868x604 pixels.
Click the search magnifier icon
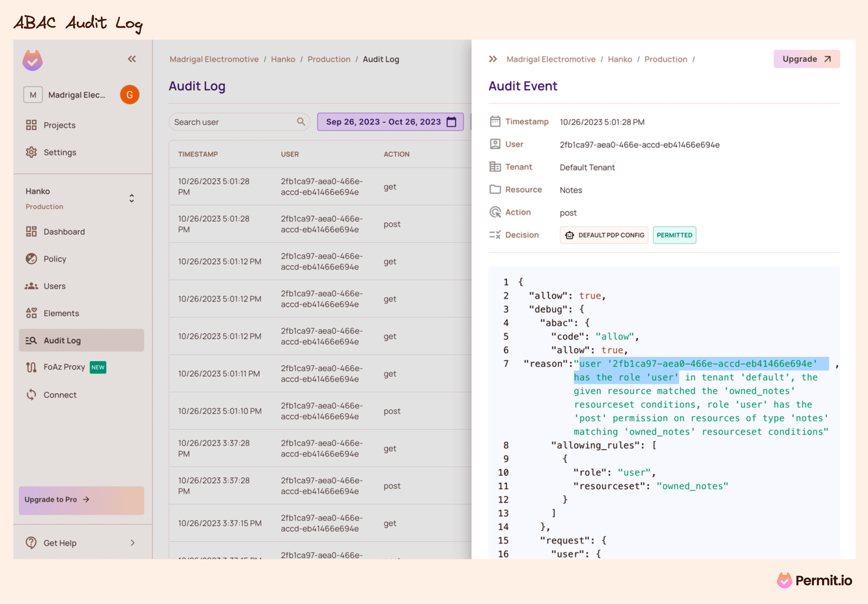point(301,122)
